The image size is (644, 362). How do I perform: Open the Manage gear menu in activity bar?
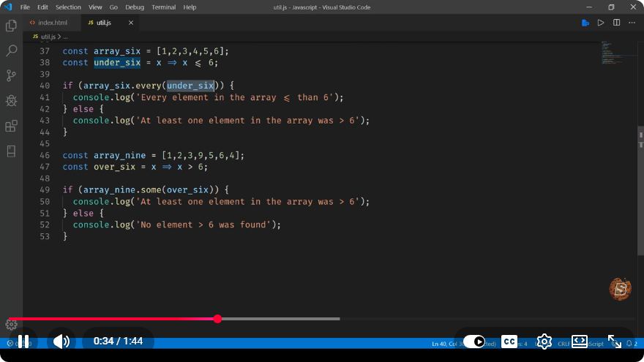pos(11,324)
